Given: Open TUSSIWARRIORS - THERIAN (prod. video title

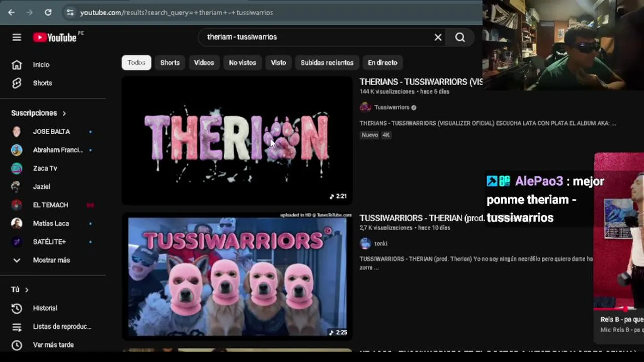Looking at the screenshot, I should click(422, 218).
